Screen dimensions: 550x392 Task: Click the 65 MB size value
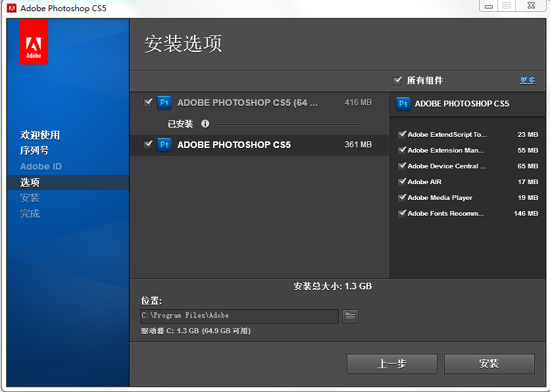[528, 166]
